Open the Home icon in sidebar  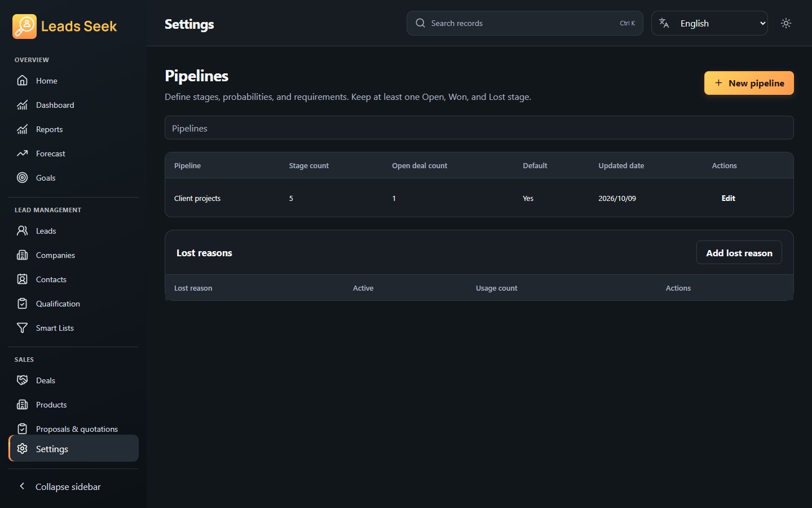click(x=22, y=81)
